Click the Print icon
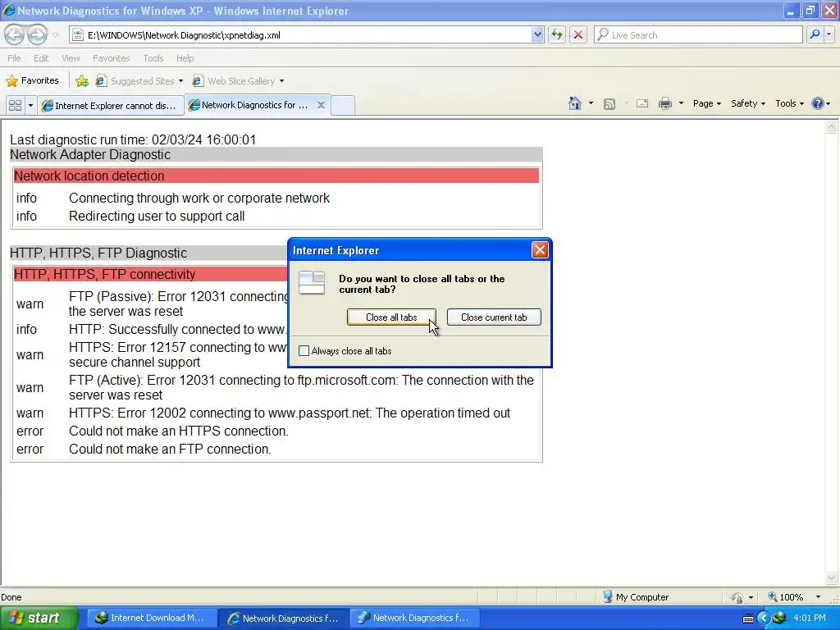Image resolution: width=840 pixels, height=630 pixels. (x=664, y=103)
